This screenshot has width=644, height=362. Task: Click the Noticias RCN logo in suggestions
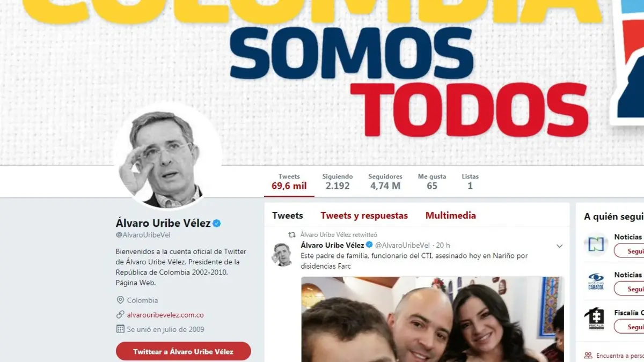pos(596,245)
